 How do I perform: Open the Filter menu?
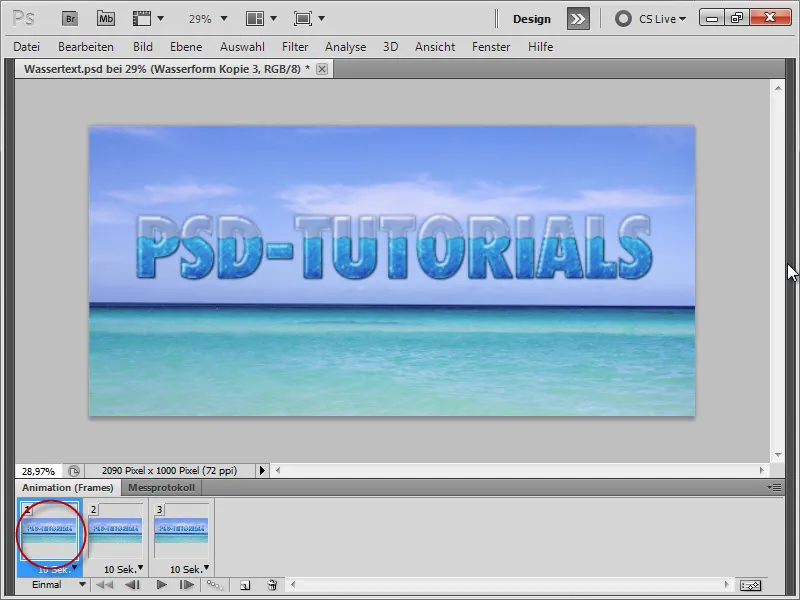295,47
